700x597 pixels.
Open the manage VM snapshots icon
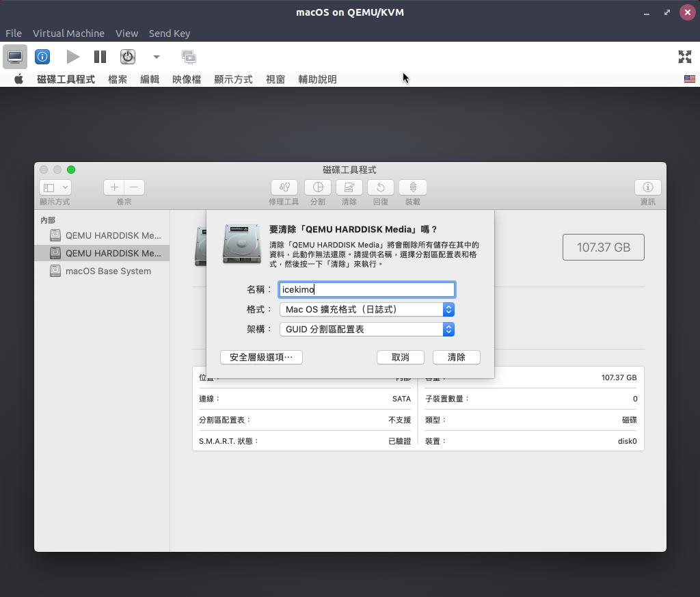[x=189, y=57]
